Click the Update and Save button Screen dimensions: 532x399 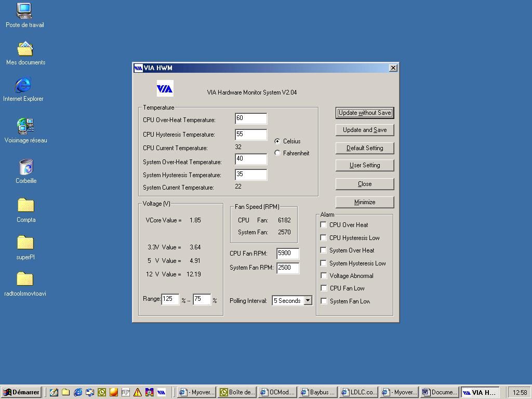(365, 130)
